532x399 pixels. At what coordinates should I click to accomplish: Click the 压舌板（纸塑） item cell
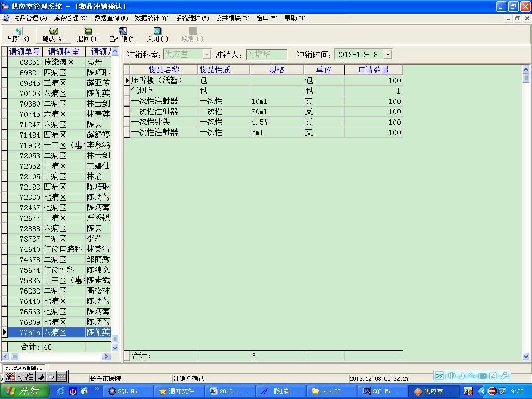[x=164, y=81]
